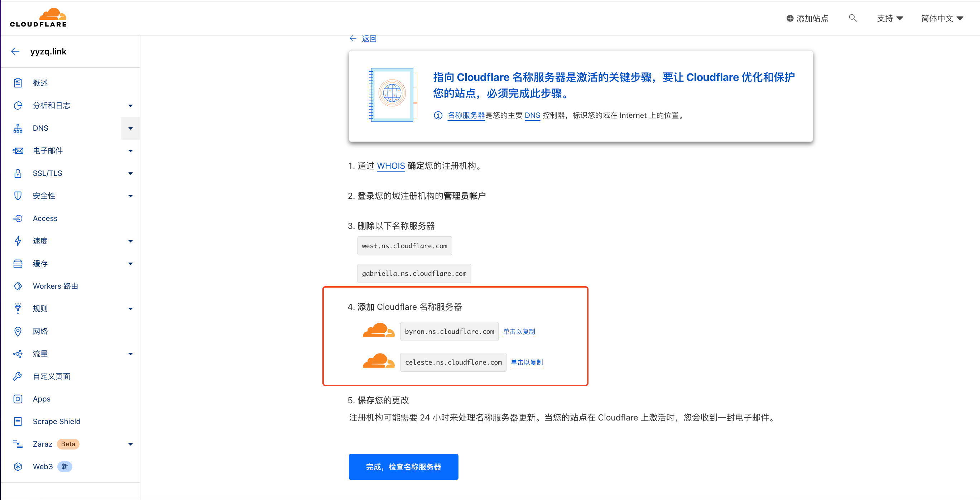Open the DNS link in info note

click(x=532, y=115)
